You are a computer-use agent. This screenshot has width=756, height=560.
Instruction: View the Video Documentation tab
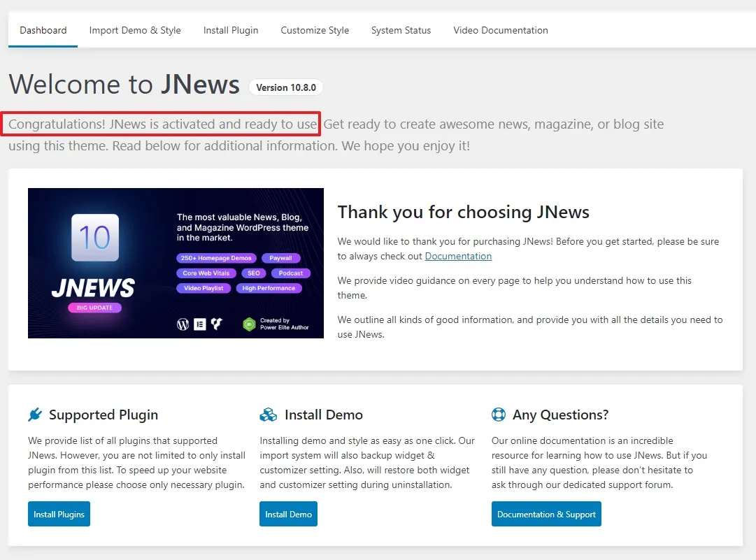click(x=501, y=30)
